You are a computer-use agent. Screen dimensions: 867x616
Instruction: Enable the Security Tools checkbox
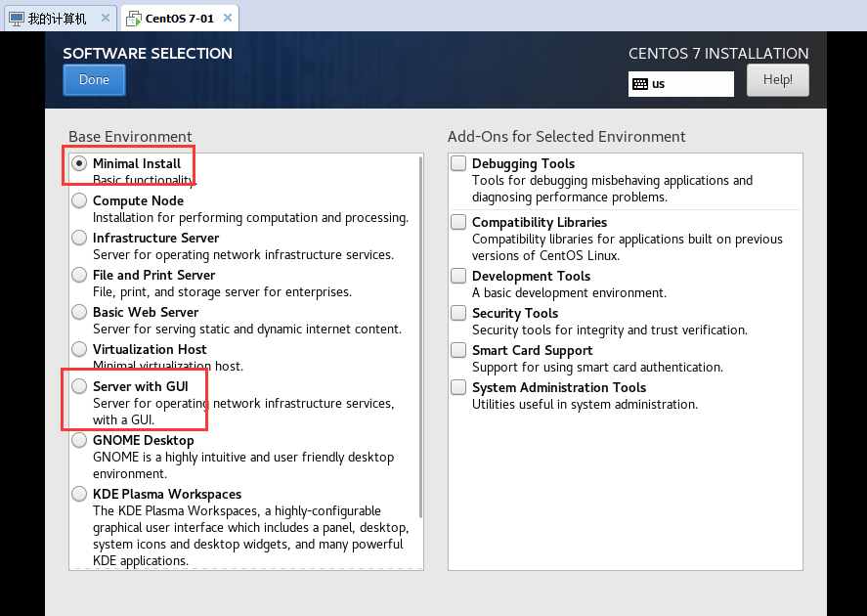[x=458, y=313]
